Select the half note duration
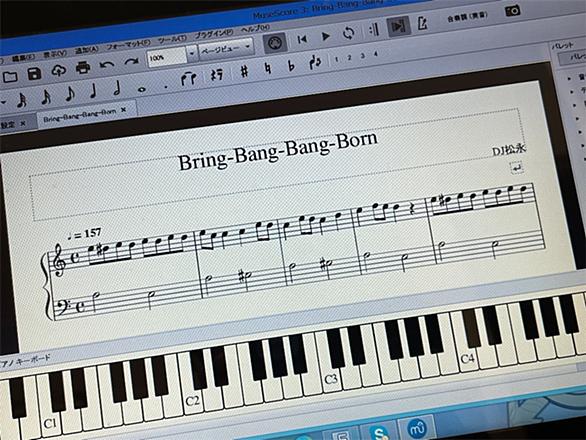Screen dimensions: 586x440 (x=117, y=89)
